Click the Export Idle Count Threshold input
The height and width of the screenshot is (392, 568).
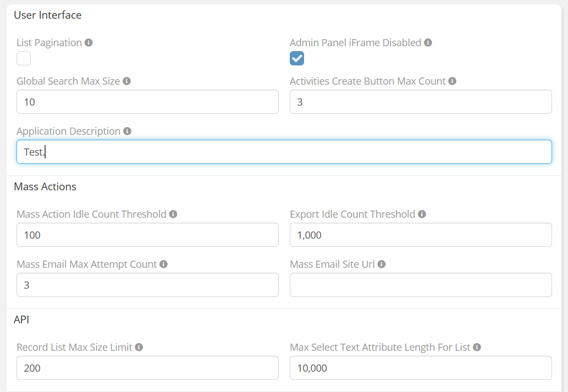point(421,235)
